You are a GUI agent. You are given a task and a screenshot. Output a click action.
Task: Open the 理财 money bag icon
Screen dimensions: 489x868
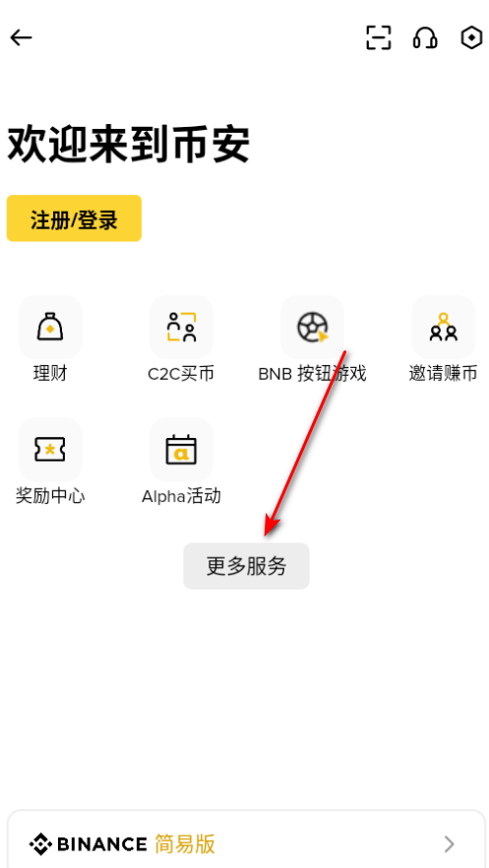[50, 327]
